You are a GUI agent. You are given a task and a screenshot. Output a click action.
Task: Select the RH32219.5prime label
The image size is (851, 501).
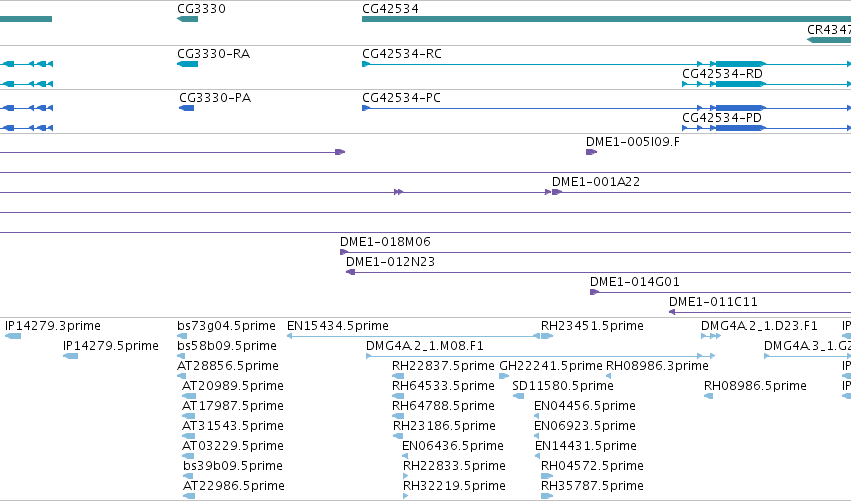454,486
